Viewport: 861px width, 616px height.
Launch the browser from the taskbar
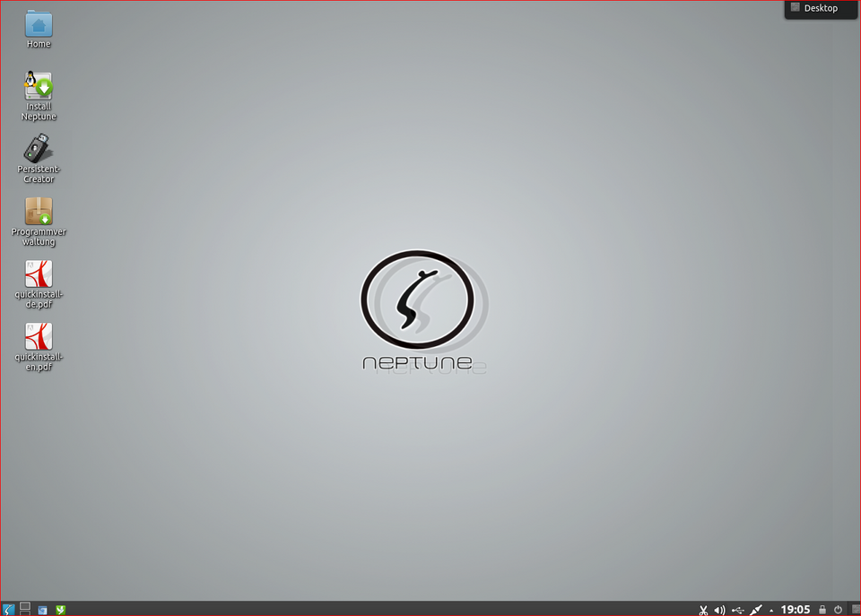coord(60,609)
